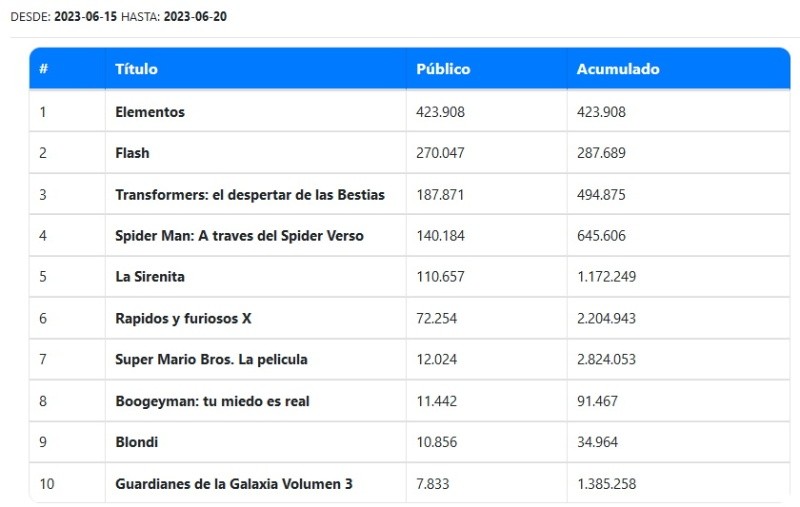Select the Elementos movie title
The height and width of the screenshot is (507, 800).
pyautogui.click(x=150, y=112)
